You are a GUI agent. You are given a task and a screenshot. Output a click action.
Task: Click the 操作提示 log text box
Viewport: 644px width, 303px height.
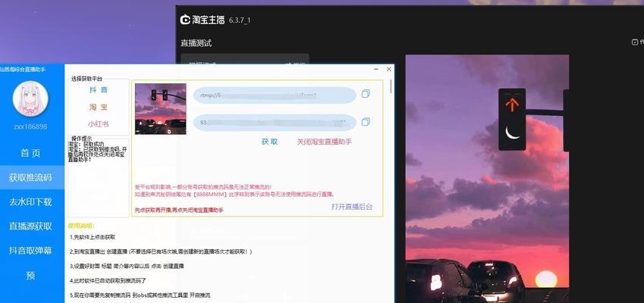[x=98, y=178]
